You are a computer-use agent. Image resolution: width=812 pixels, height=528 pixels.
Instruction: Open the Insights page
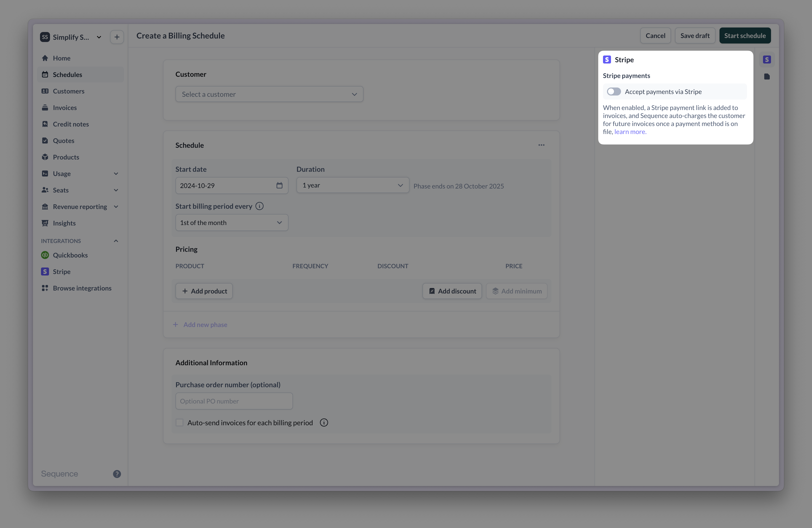click(x=64, y=223)
